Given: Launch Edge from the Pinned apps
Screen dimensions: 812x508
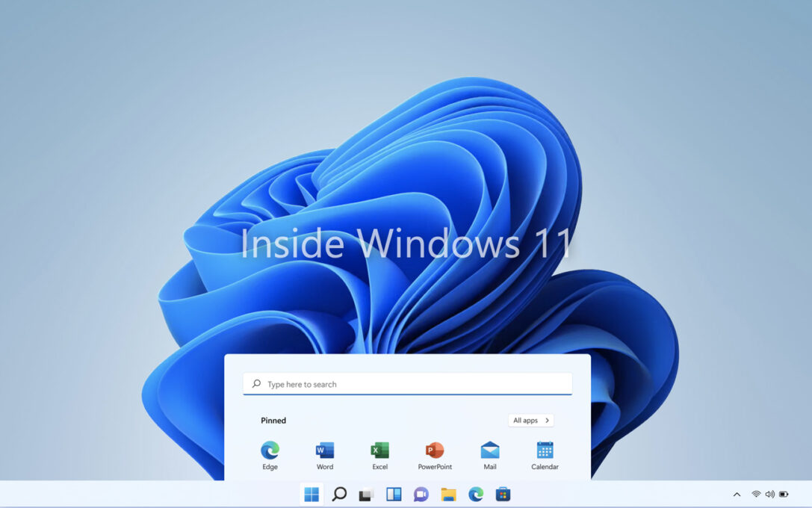Looking at the screenshot, I should 270,450.
